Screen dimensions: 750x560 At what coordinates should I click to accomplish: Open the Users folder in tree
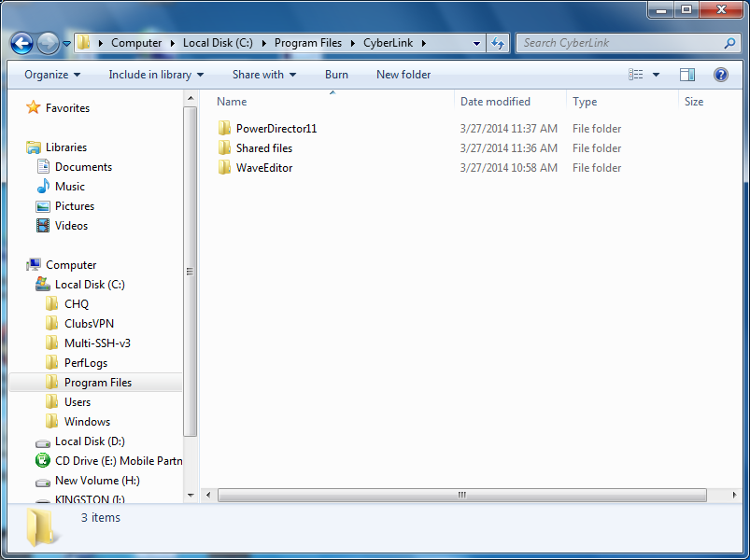[78, 402]
